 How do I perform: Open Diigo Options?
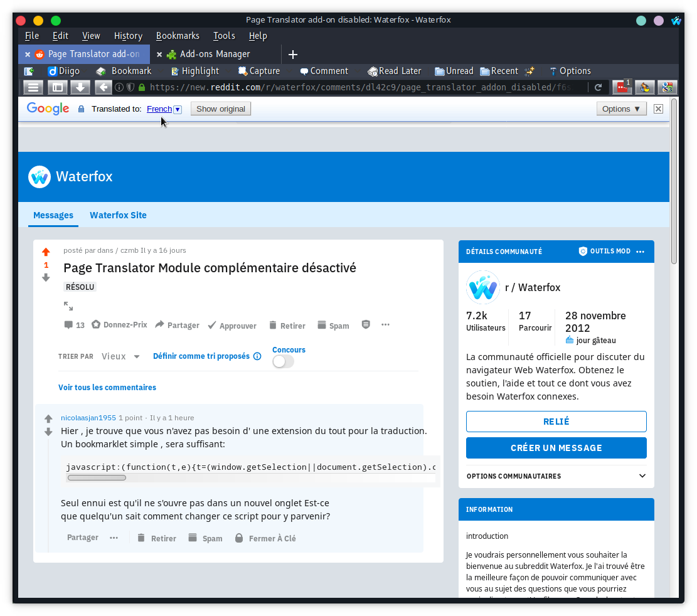point(570,71)
